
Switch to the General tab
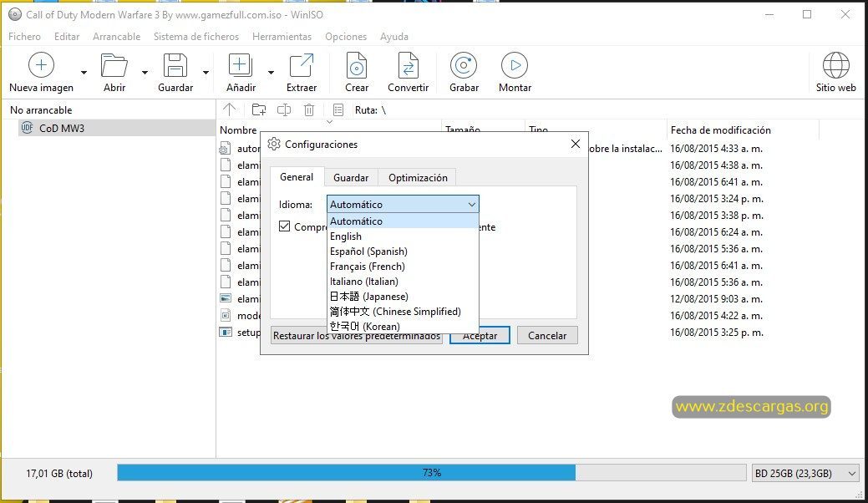(x=297, y=177)
